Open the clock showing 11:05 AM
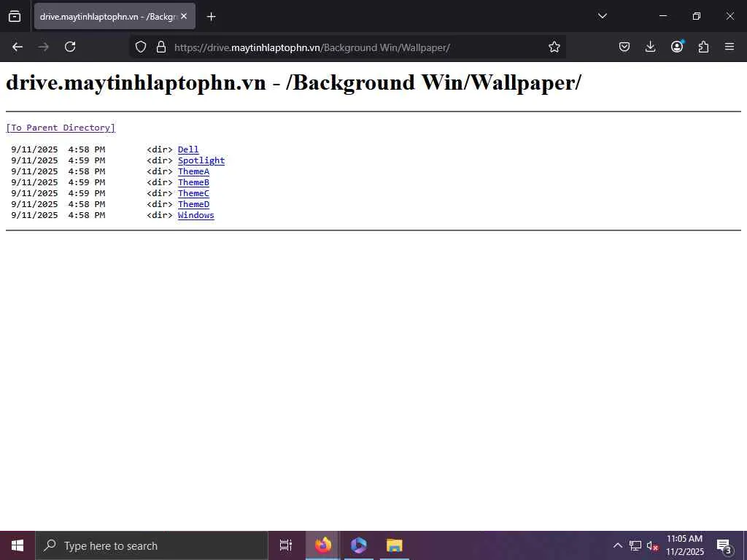 click(684, 545)
